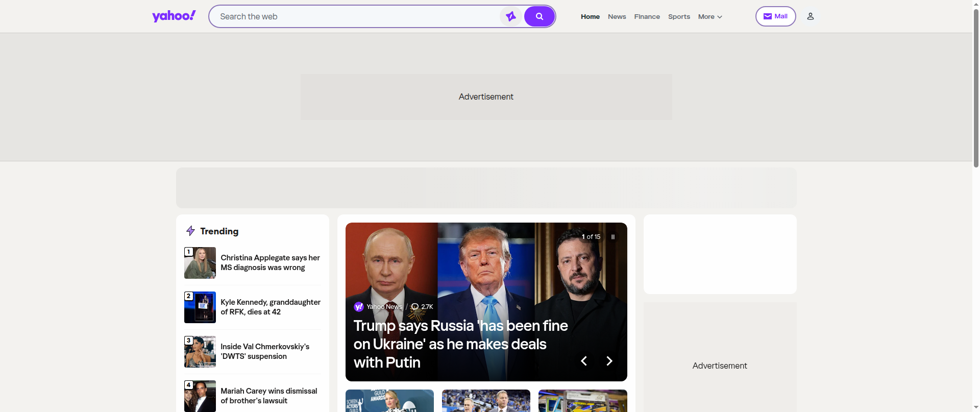View the Mariah Carey trending thumbnail
The image size is (980, 412).
coord(200,396)
